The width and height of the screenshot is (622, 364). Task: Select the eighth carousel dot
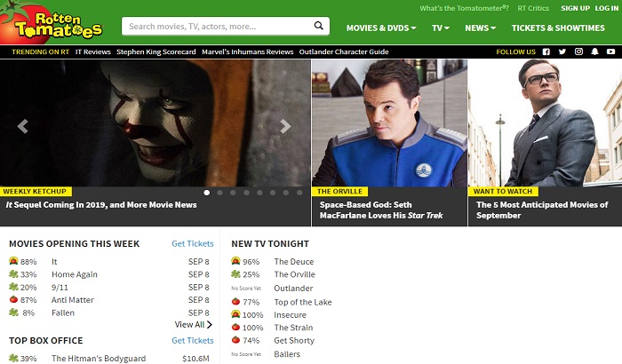coord(299,193)
